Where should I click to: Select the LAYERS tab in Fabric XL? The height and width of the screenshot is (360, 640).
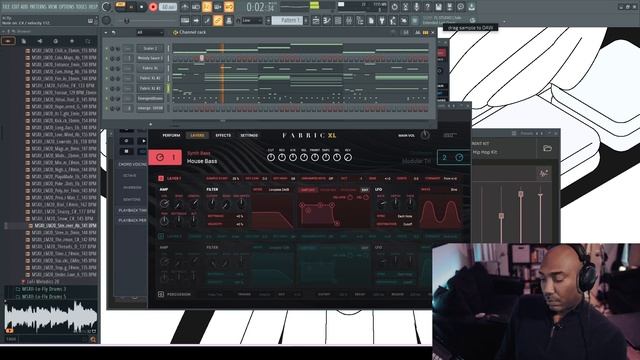click(197, 135)
